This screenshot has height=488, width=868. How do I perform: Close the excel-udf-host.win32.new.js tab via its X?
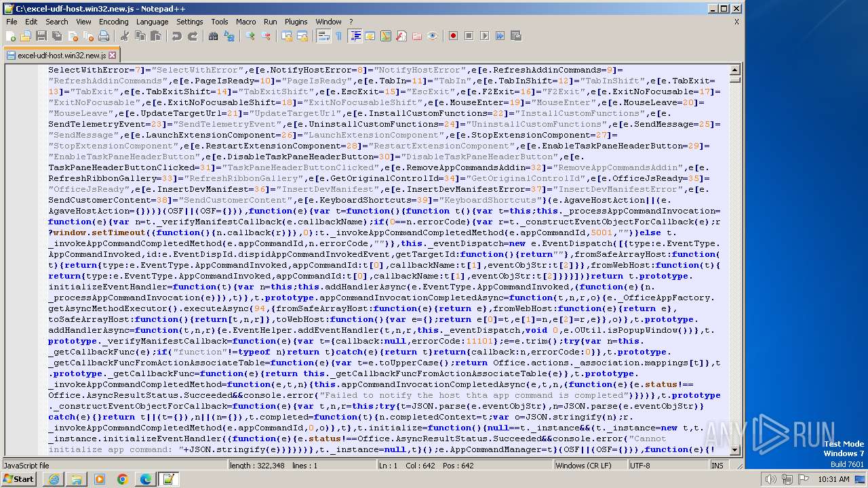point(113,55)
